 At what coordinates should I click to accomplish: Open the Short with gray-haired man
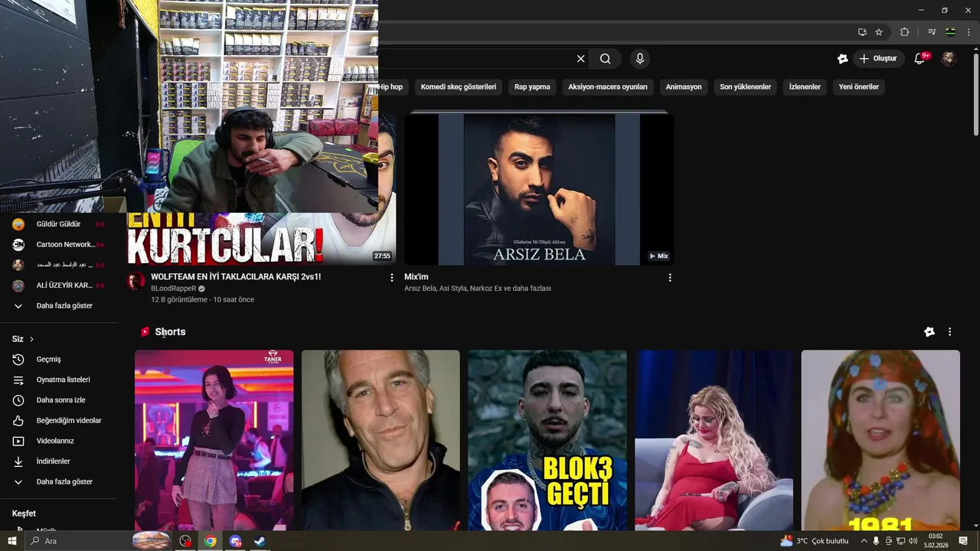click(x=381, y=440)
